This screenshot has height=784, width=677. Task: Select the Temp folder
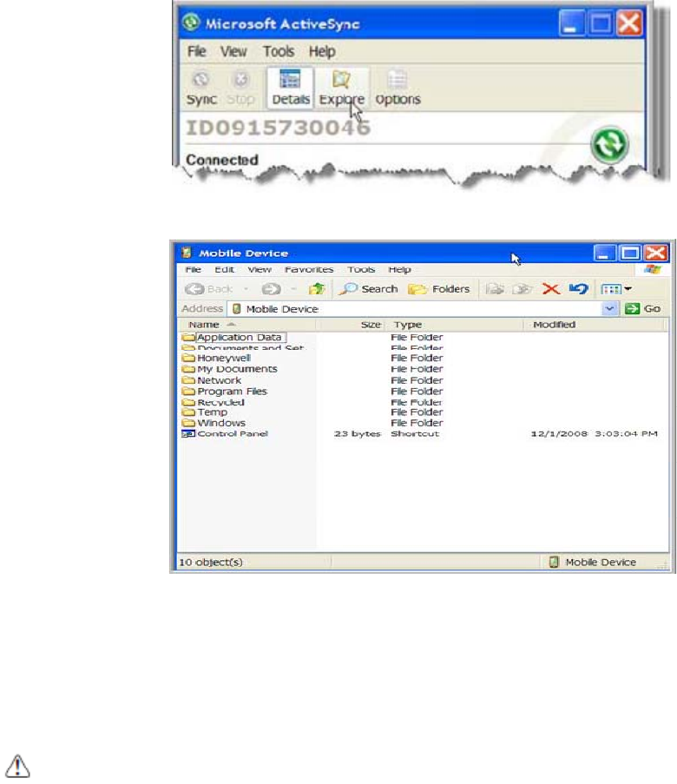(x=205, y=412)
